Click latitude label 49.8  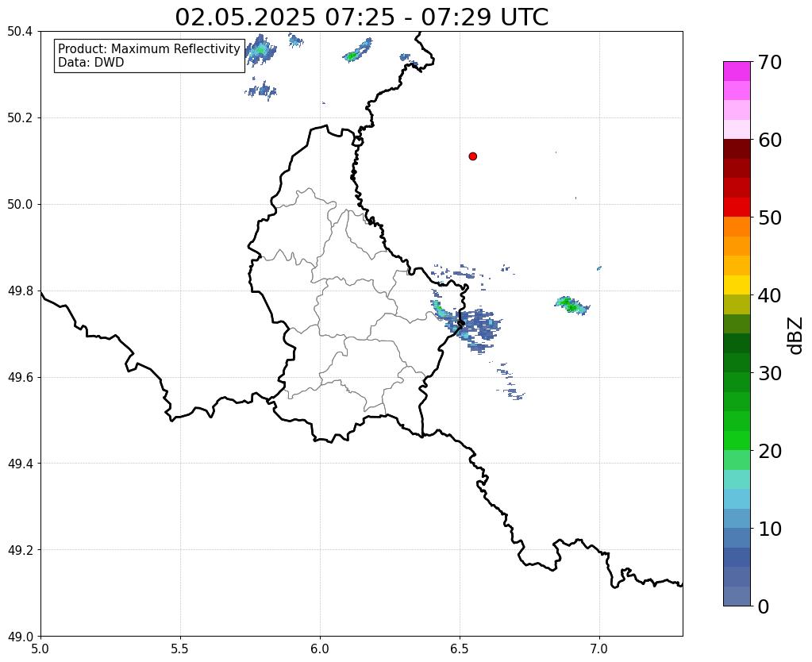[x=20, y=291]
